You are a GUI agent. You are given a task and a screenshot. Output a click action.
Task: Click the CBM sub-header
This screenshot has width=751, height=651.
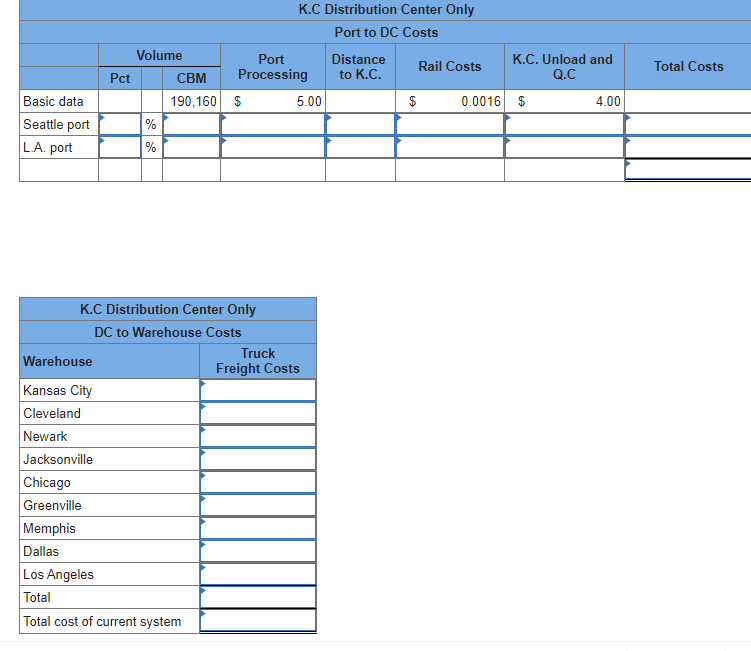(x=191, y=78)
